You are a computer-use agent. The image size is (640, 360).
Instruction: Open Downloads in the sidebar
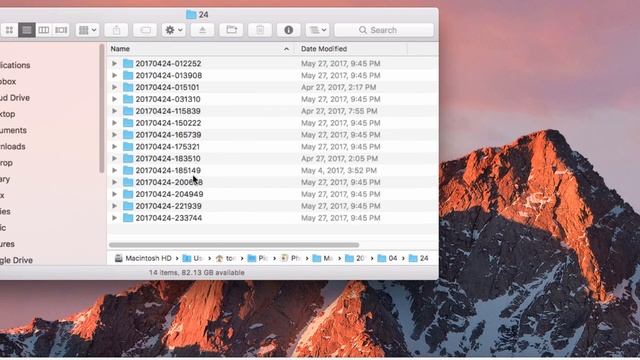pyautogui.click(x=13, y=146)
